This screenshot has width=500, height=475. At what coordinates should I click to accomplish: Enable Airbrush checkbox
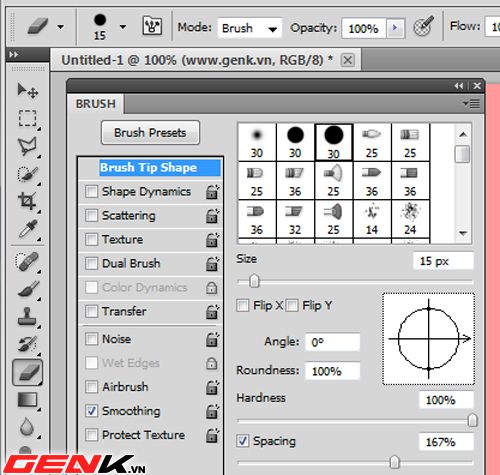click(x=91, y=387)
